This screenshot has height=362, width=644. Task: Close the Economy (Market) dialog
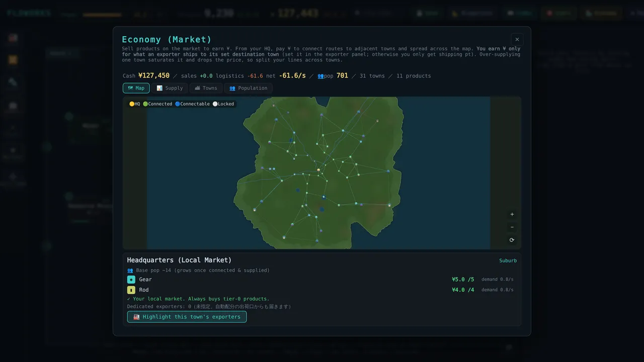coord(517,40)
